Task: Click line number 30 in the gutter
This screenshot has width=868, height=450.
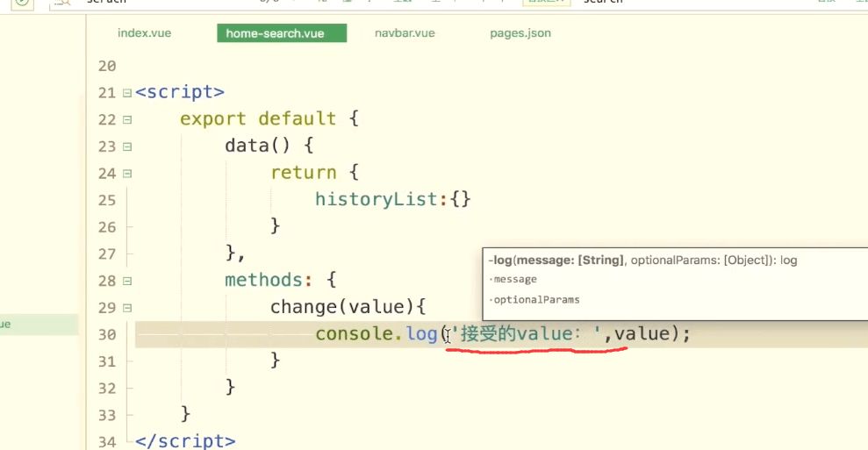Action: tap(107, 335)
